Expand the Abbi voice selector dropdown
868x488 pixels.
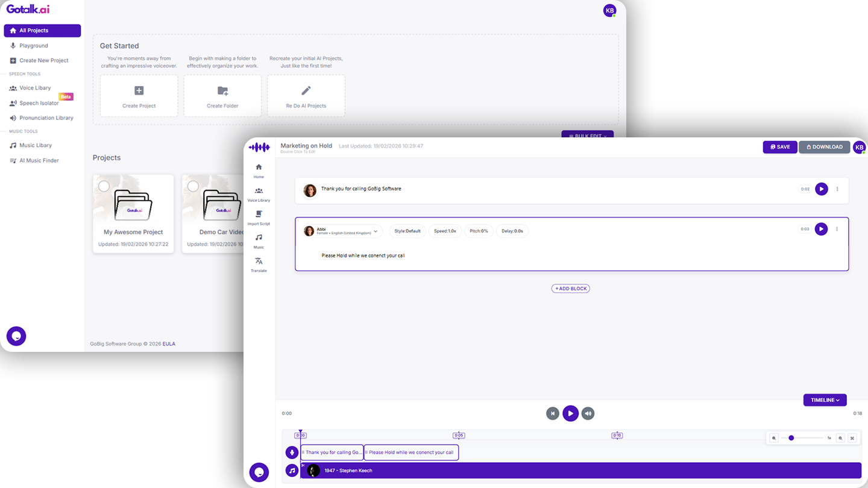pos(376,231)
